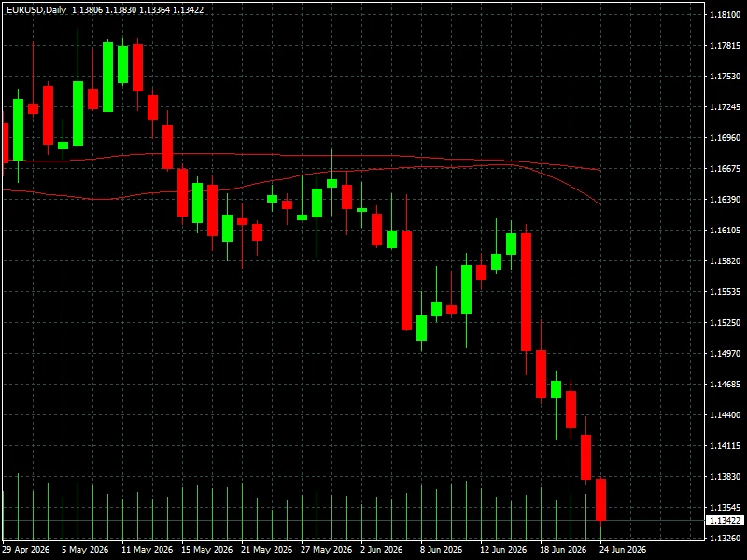Click the 1.17815 price scale label
This screenshot has height=560, width=747.
click(x=726, y=45)
